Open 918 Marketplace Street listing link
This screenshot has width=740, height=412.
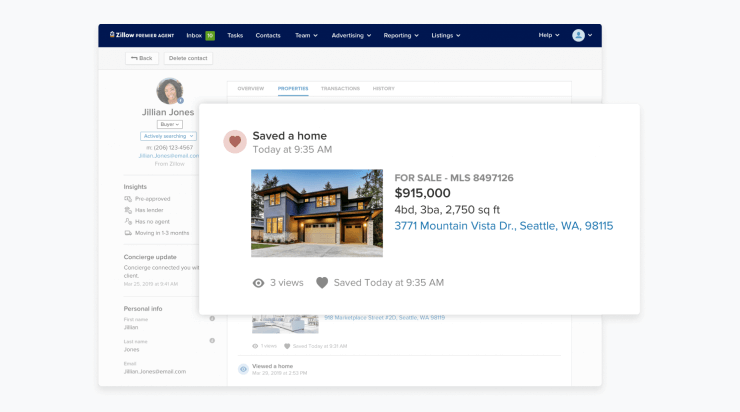[384, 318]
